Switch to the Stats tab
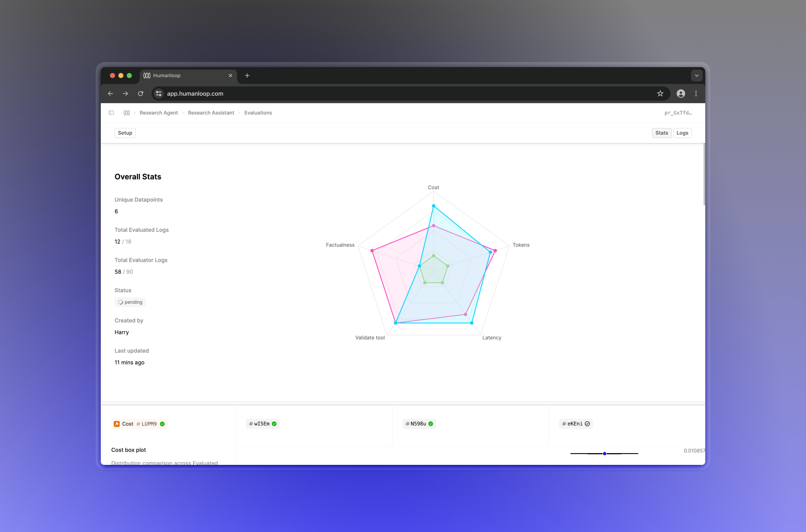Screen dimensions: 806x532 click(x=662, y=133)
